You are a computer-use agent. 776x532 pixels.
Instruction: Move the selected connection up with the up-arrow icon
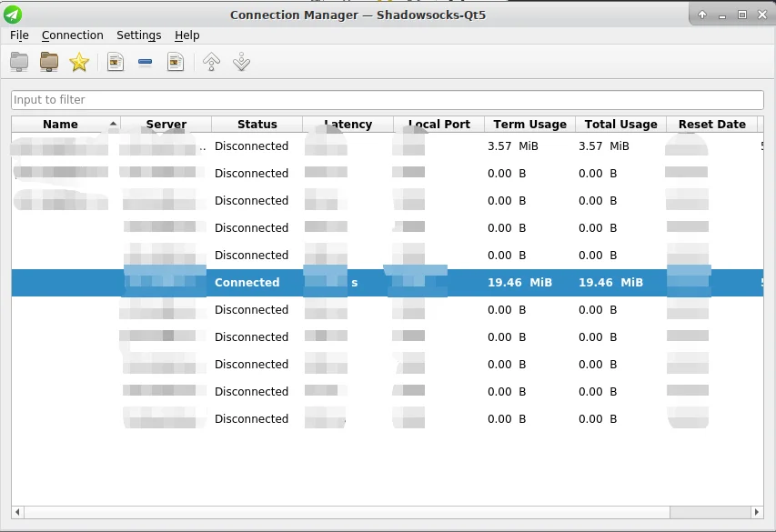click(x=211, y=62)
